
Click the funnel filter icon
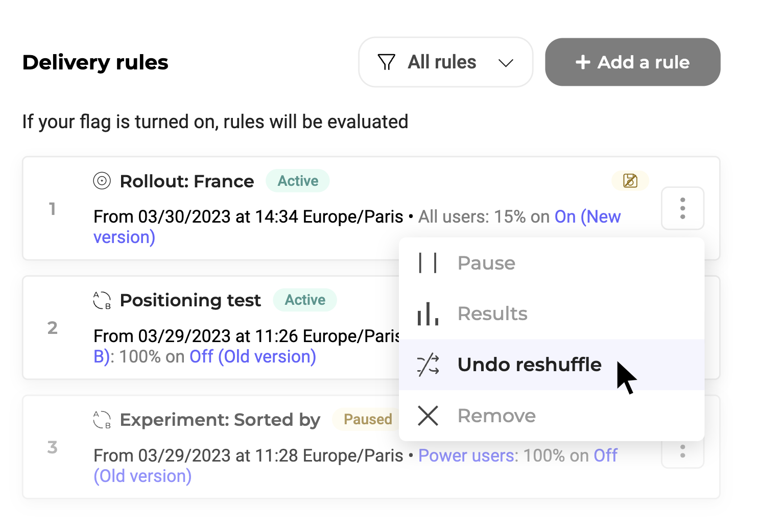(386, 62)
